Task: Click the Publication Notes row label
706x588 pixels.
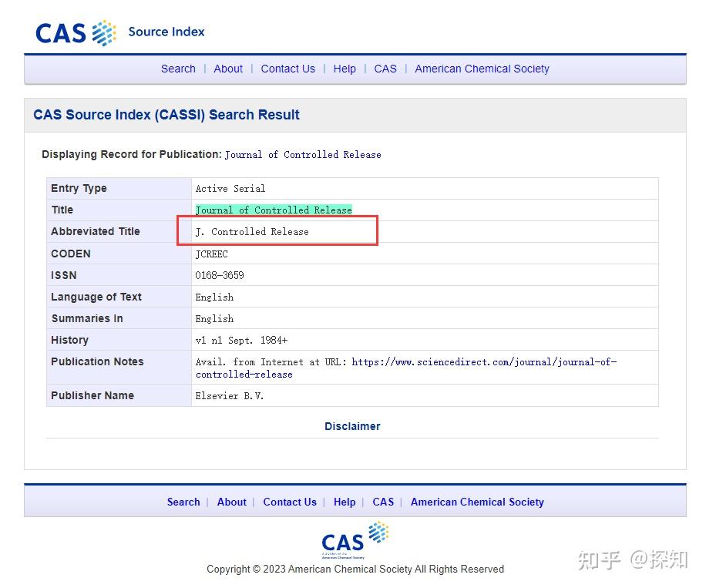Action: (97, 361)
